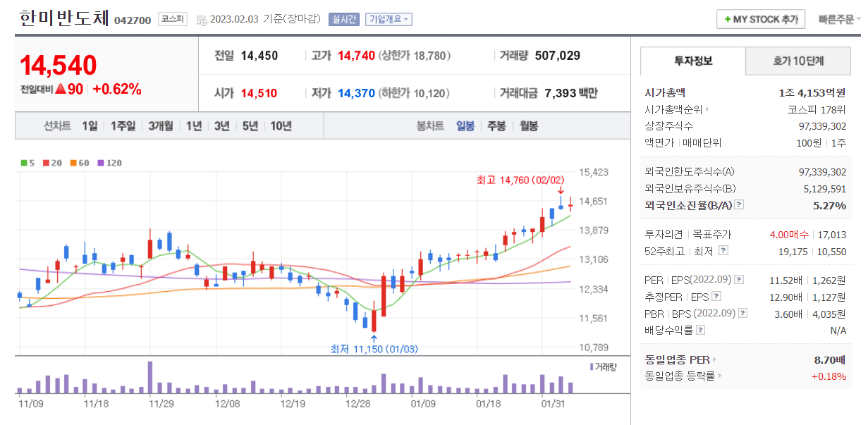Click the 12/28 date label on chart axis

[358, 404]
